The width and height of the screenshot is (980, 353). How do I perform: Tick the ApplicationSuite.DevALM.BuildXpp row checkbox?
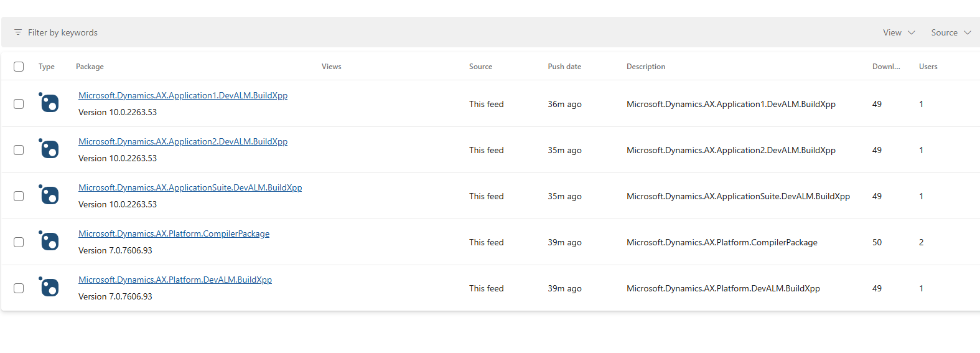point(19,196)
